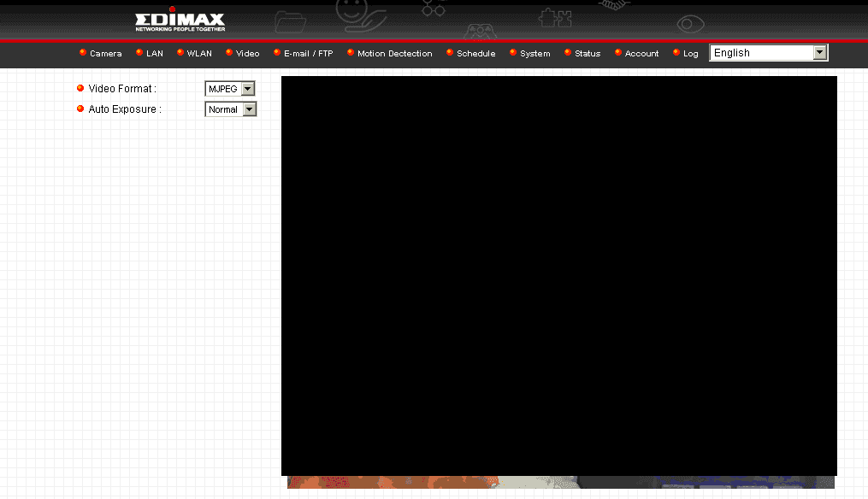This screenshot has width=868, height=499.
Task: Go to the Schedule page
Action: (476, 54)
